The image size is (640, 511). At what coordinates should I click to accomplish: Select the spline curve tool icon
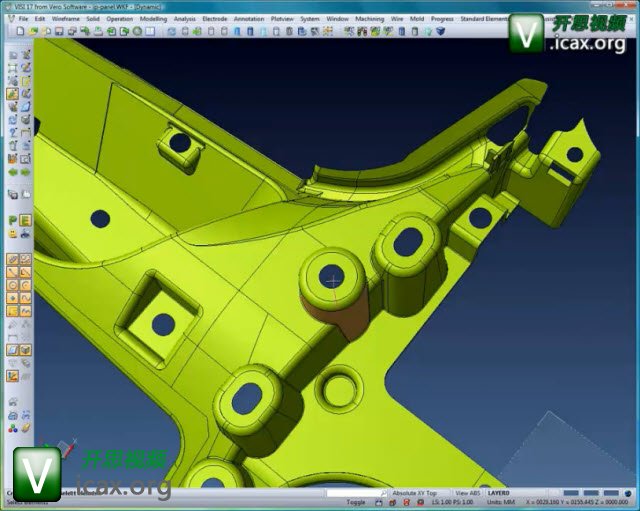(25, 298)
